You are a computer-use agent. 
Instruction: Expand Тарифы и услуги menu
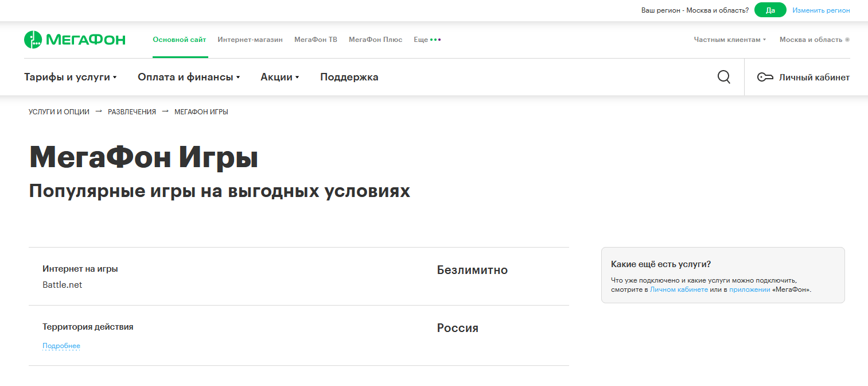[71, 77]
